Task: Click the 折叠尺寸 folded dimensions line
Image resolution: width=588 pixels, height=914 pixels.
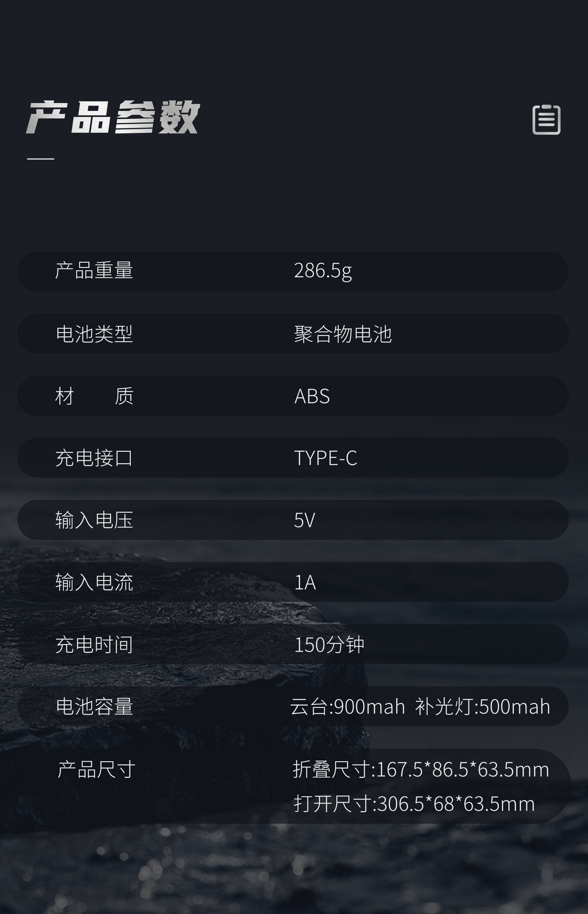Action: pyautogui.click(x=421, y=769)
